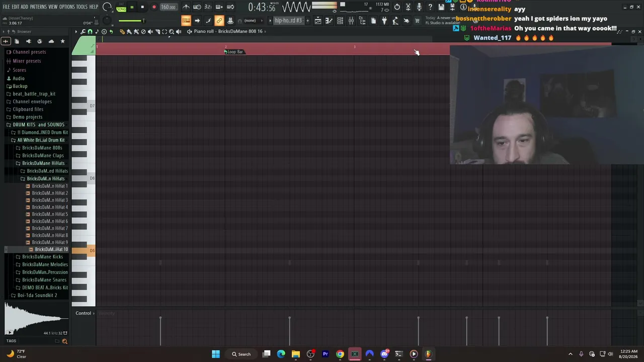Open the Browser view icon

362,21
